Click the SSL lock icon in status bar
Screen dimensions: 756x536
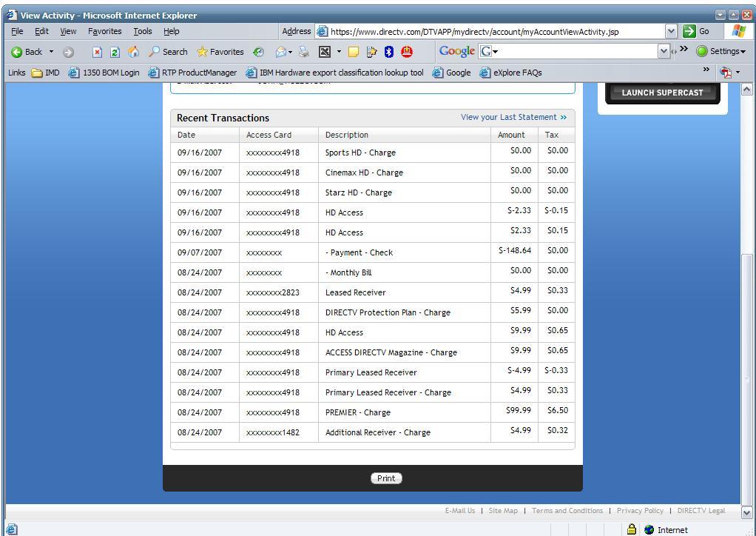pyautogui.click(x=632, y=529)
